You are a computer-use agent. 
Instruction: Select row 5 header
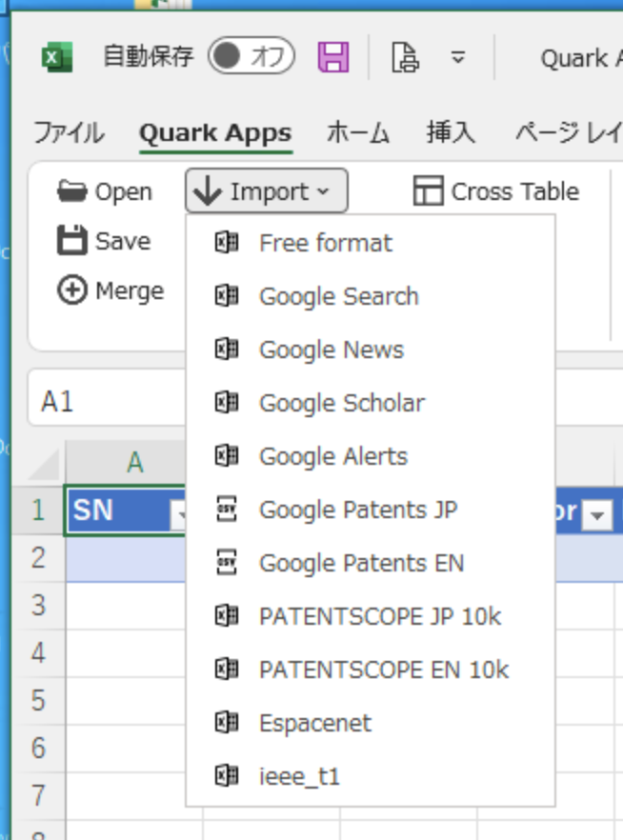click(x=37, y=701)
